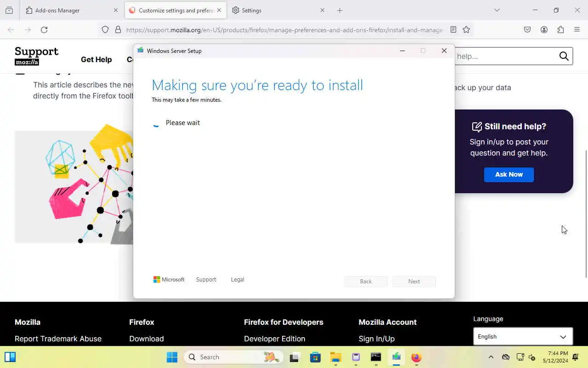
Task: Open the Task View taskbar icon
Action: (295, 357)
